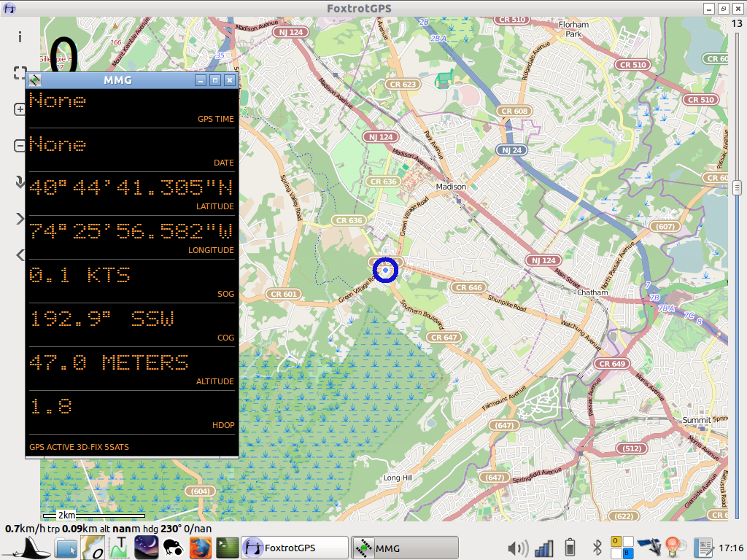Toggle fullscreen map view icon
The image size is (747, 560).
(20, 73)
